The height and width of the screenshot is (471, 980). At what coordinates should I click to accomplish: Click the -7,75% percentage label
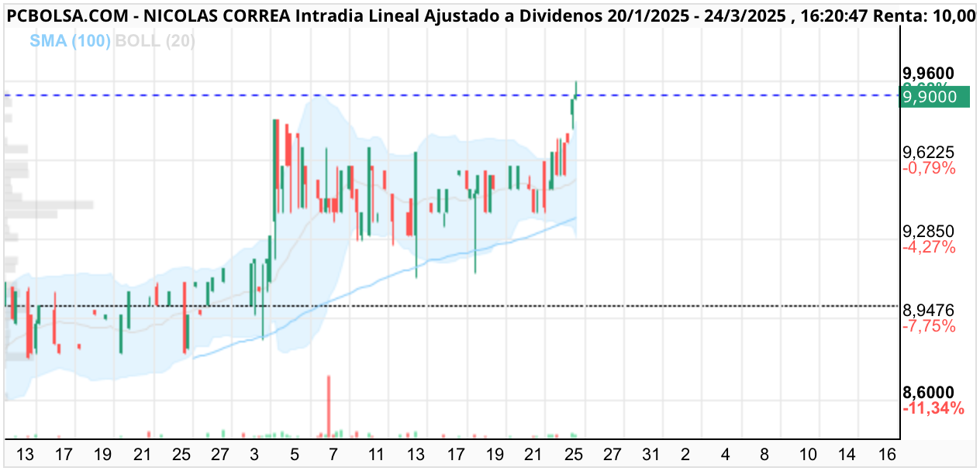(x=929, y=327)
